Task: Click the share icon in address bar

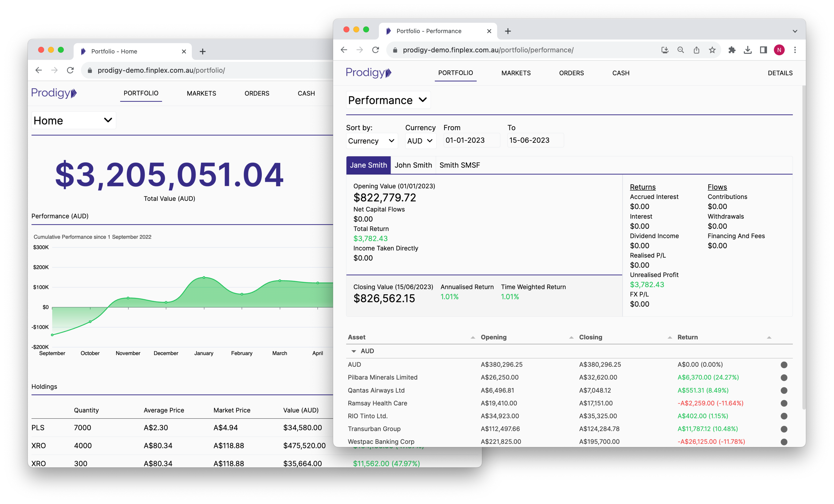Action: click(x=696, y=50)
